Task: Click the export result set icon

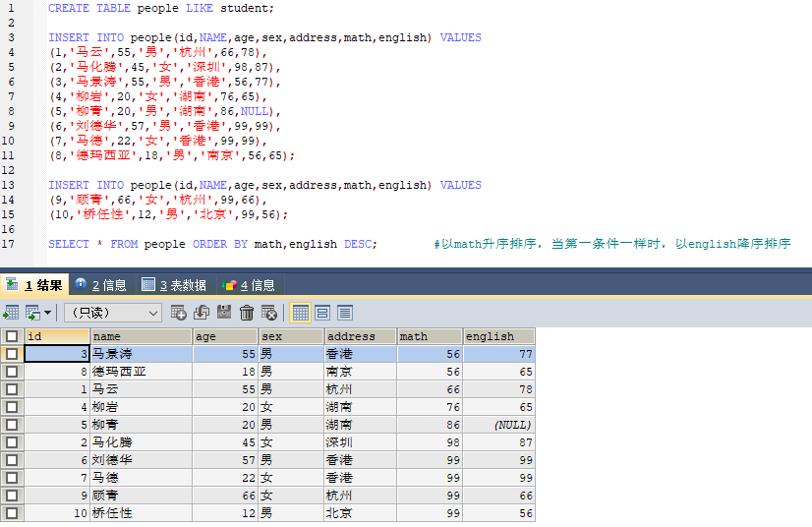Action: (11, 313)
